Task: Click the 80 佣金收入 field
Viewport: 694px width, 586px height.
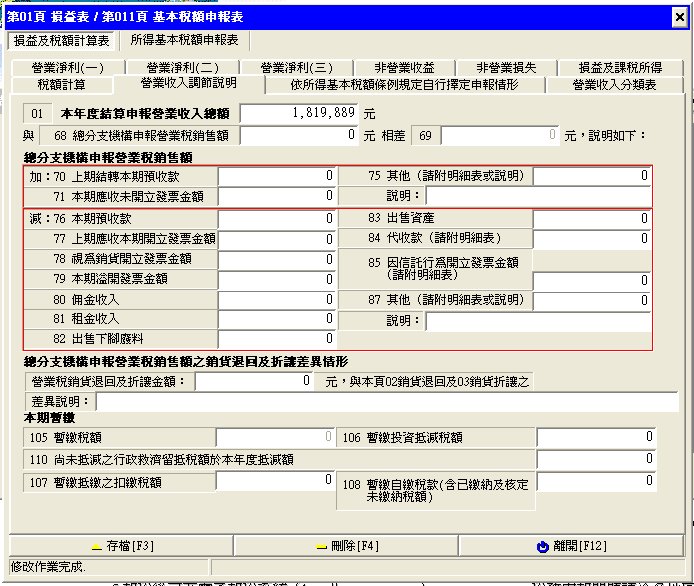Action: [x=277, y=300]
